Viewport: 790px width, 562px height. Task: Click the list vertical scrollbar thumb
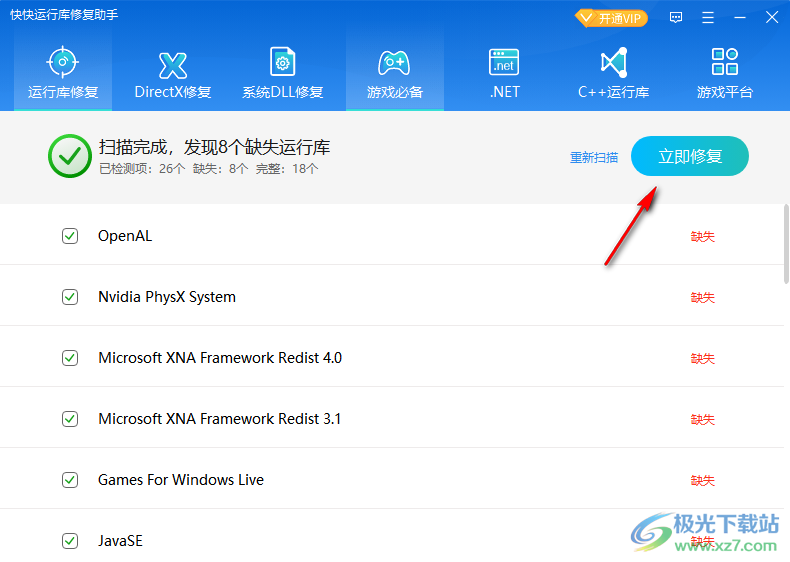(786, 244)
